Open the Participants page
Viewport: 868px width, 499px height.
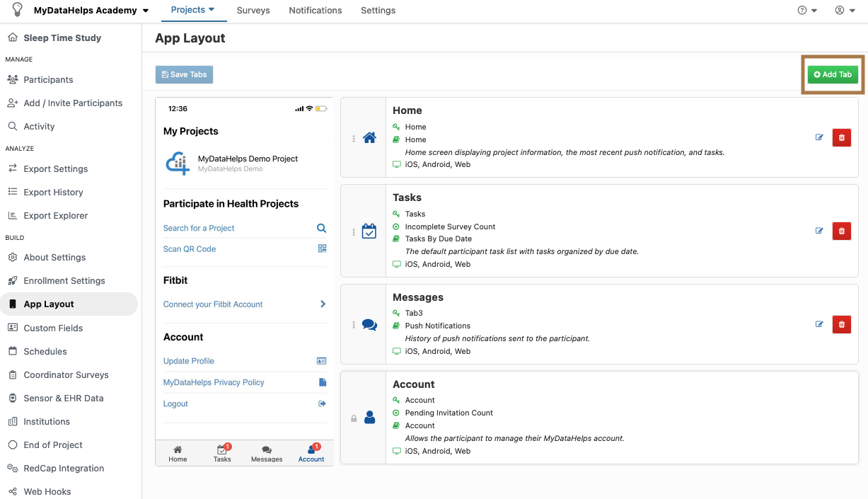(x=48, y=79)
